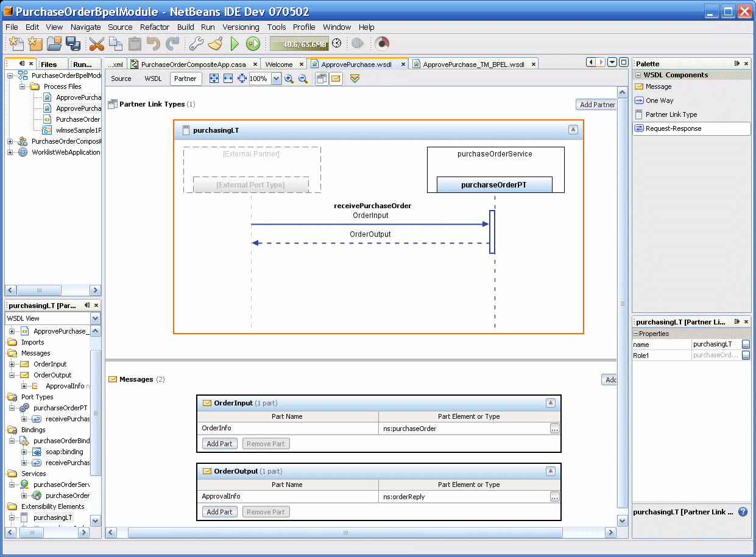
Task: Open the Versioning menu
Action: [x=241, y=27]
